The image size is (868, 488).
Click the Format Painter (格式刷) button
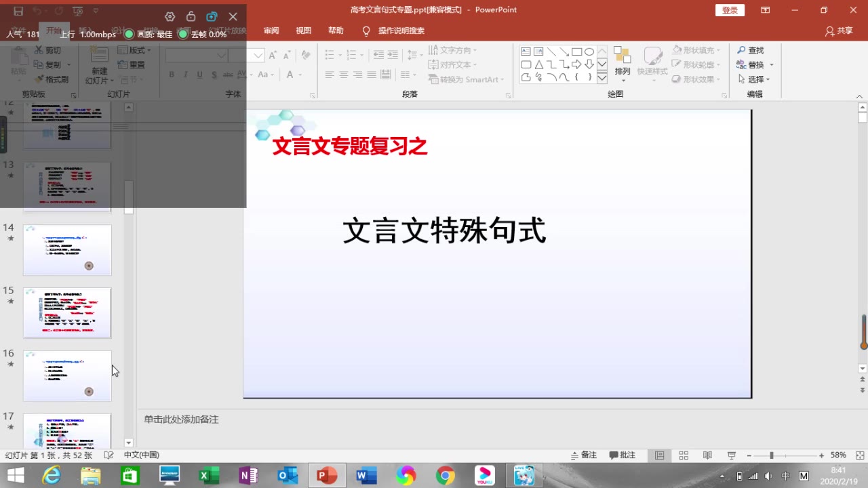click(52, 79)
